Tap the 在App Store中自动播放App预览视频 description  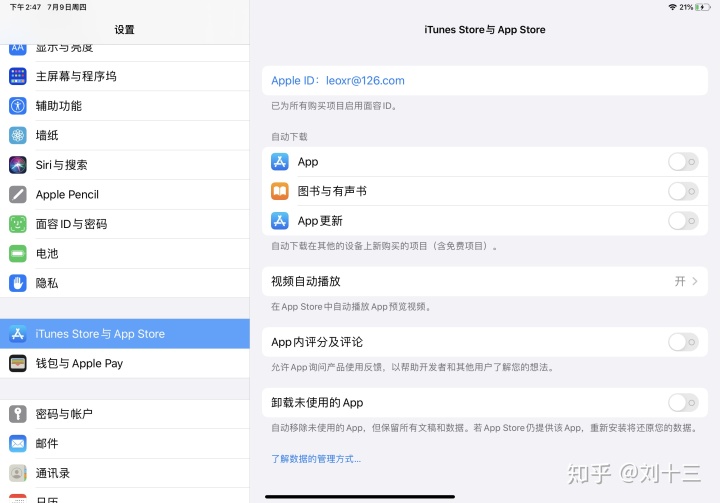pyautogui.click(x=351, y=306)
